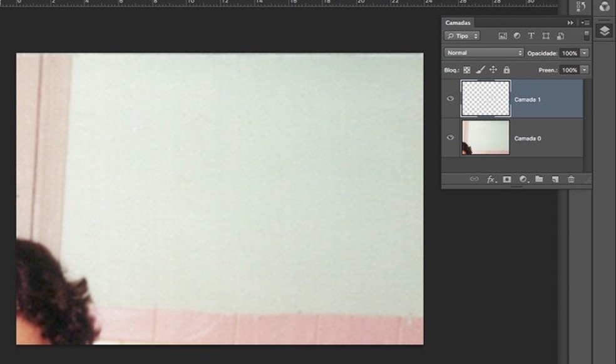The image size is (616, 364).
Task: Hide the Camada 1 layer
Action: point(450,99)
